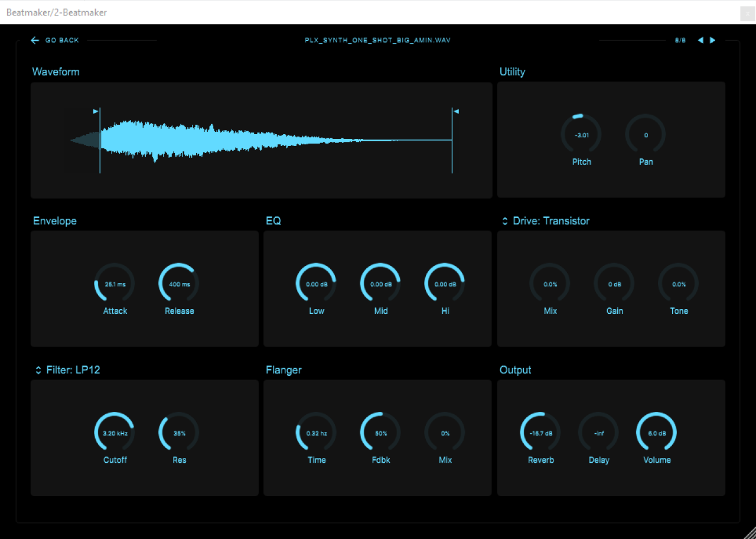Click the Pitch knob in Utility

pyautogui.click(x=581, y=135)
